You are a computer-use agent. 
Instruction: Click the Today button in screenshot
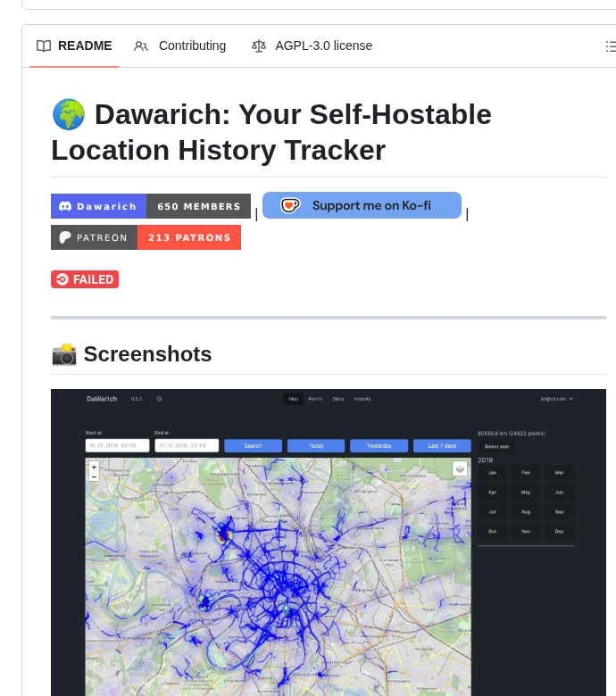tap(316, 445)
